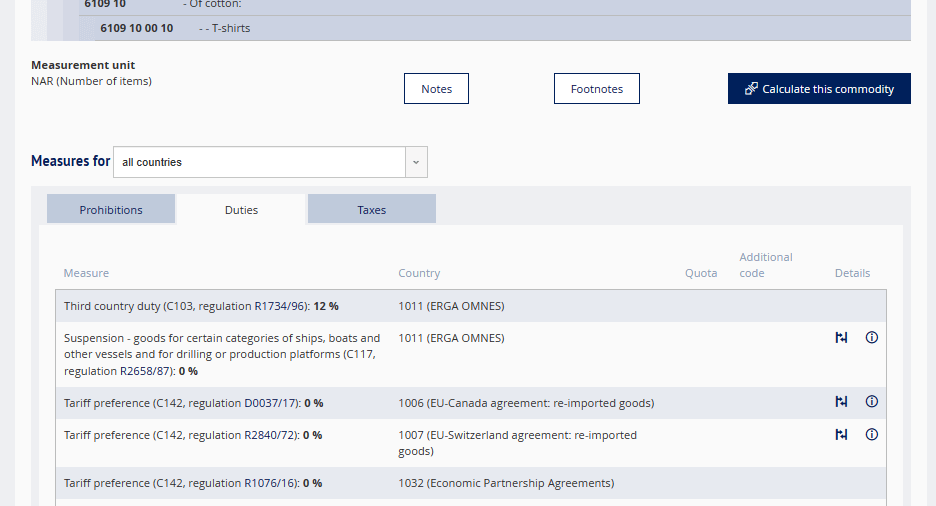Switch to the Prohibitions tab

111,209
